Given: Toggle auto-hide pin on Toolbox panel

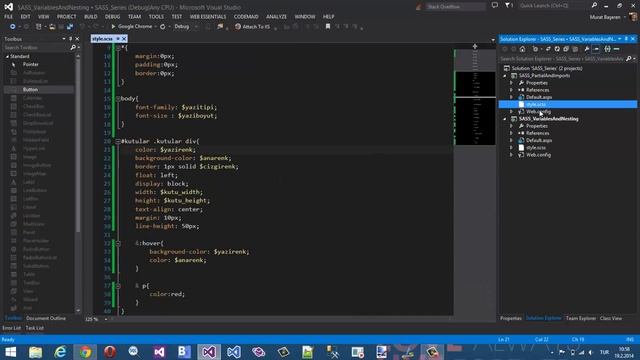Looking at the screenshot, I should tap(70, 39).
